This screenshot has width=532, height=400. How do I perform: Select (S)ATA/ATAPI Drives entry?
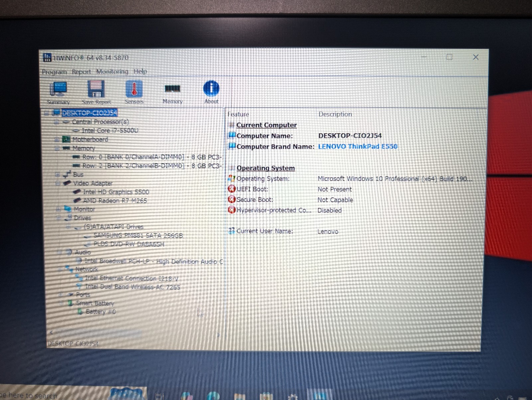click(x=114, y=227)
